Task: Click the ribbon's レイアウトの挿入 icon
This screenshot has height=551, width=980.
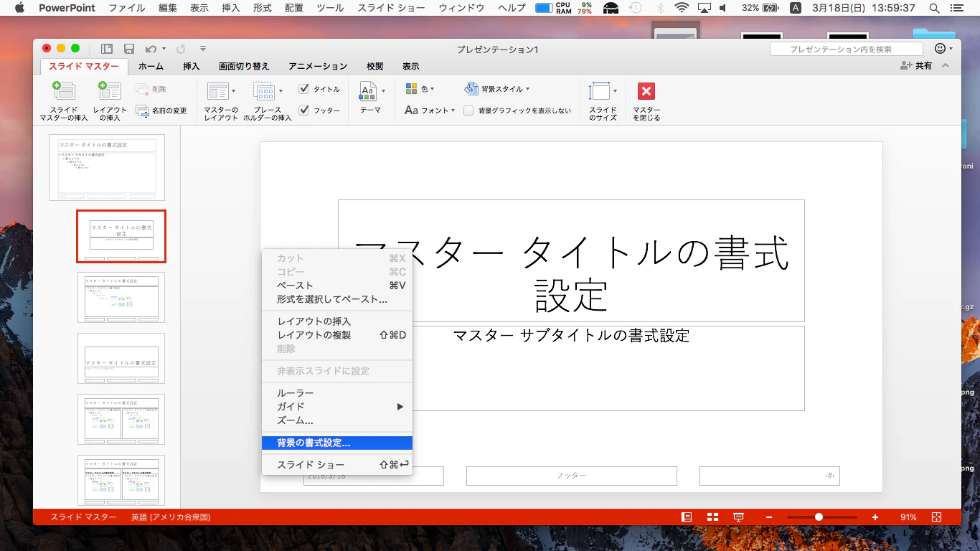Action: [109, 91]
